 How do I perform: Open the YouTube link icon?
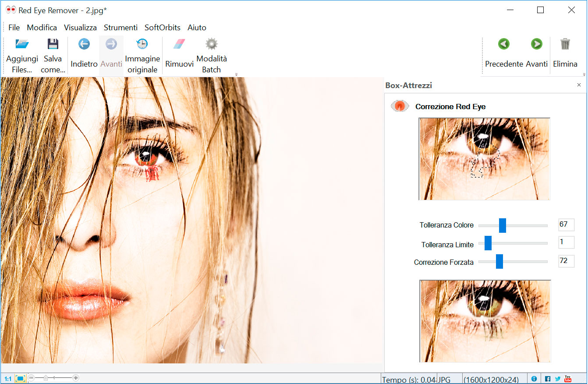click(568, 379)
